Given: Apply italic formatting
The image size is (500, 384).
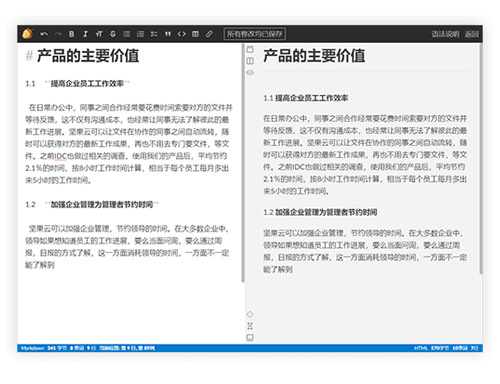Looking at the screenshot, I should click(85, 34).
